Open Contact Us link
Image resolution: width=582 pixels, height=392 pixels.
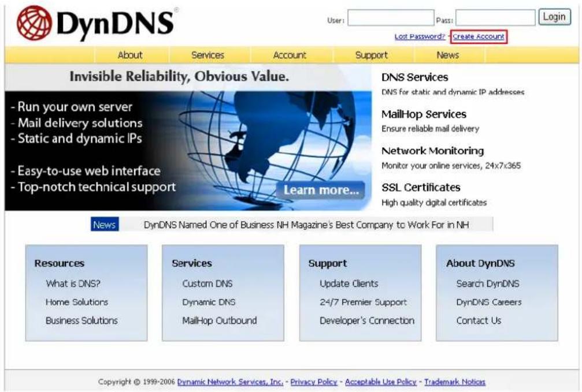coord(479,320)
